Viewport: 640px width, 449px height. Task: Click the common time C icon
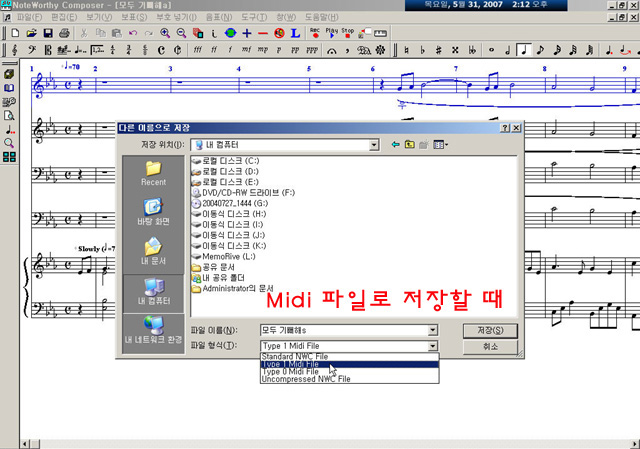(161, 50)
